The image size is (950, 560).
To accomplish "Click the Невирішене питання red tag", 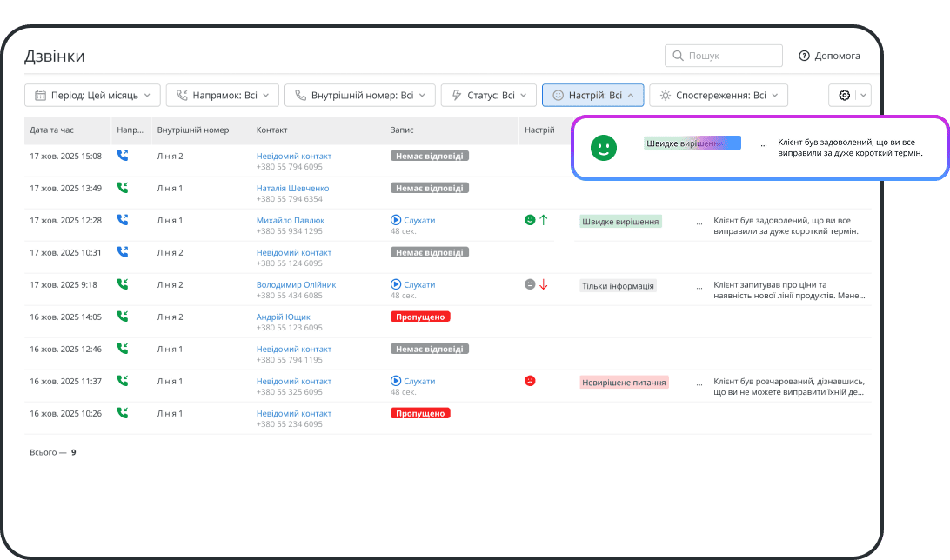I will click(x=624, y=382).
